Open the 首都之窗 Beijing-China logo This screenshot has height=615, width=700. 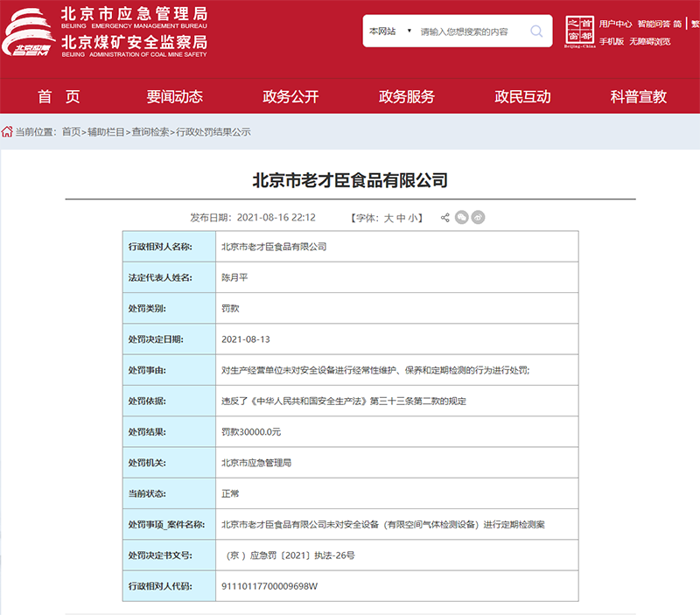click(x=579, y=31)
